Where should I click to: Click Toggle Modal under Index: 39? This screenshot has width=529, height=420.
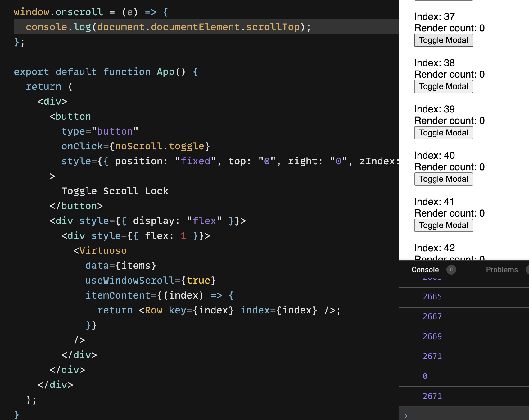(443, 133)
